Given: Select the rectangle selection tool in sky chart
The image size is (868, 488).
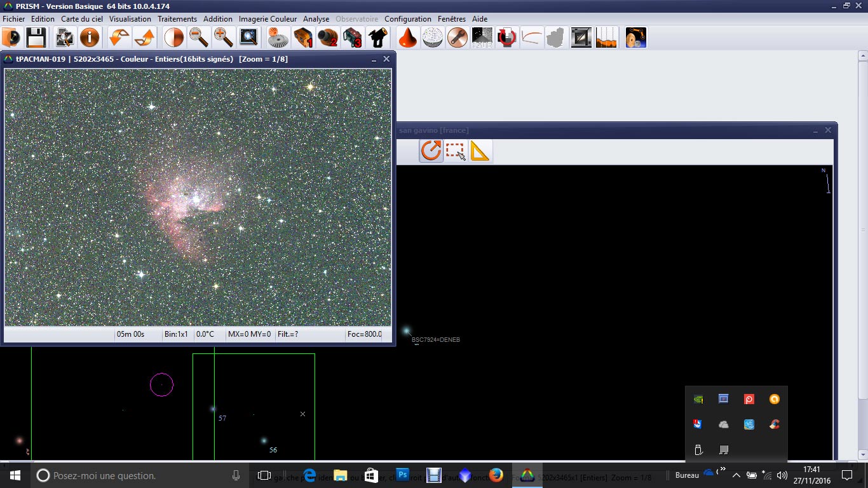Looking at the screenshot, I should [x=456, y=151].
